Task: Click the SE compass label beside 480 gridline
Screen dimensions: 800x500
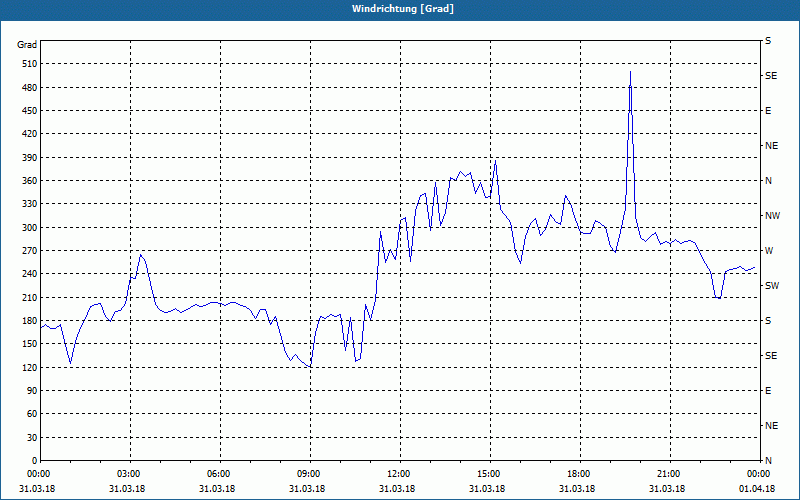Action: pyautogui.click(x=771, y=76)
